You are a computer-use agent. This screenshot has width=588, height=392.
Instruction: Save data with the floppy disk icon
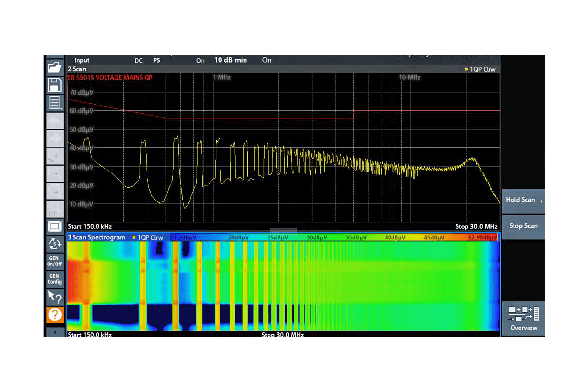[x=54, y=85]
